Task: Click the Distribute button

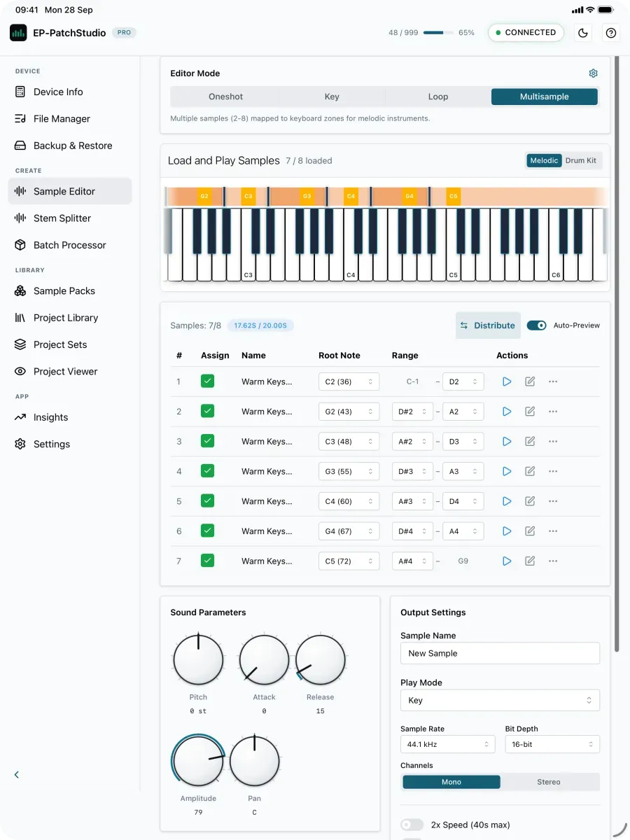Action: click(488, 325)
